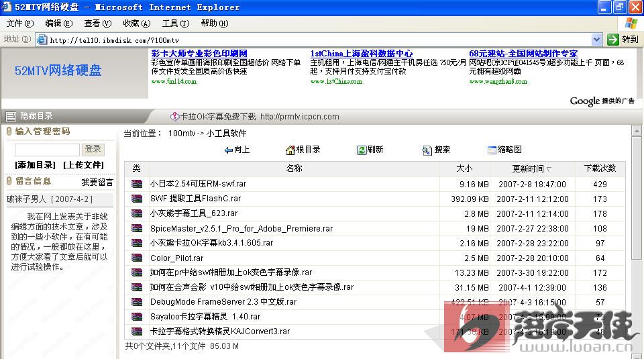The width and height of the screenshot is (644, 359).
Task: Click the 向上 up-arrow icon
Action: pyautogui.click(x=229, y=150)
